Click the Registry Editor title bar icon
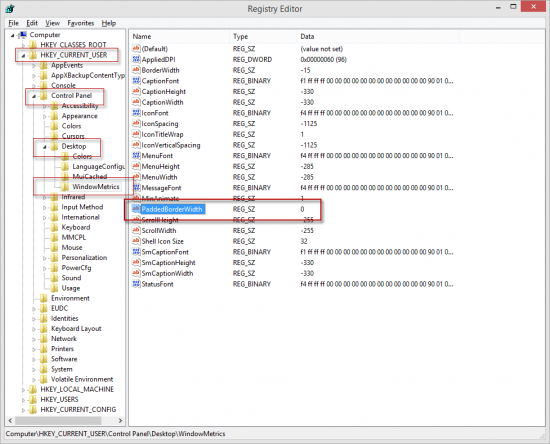The height and width of the screenshot is (444, 550). (x=10, y=8)
